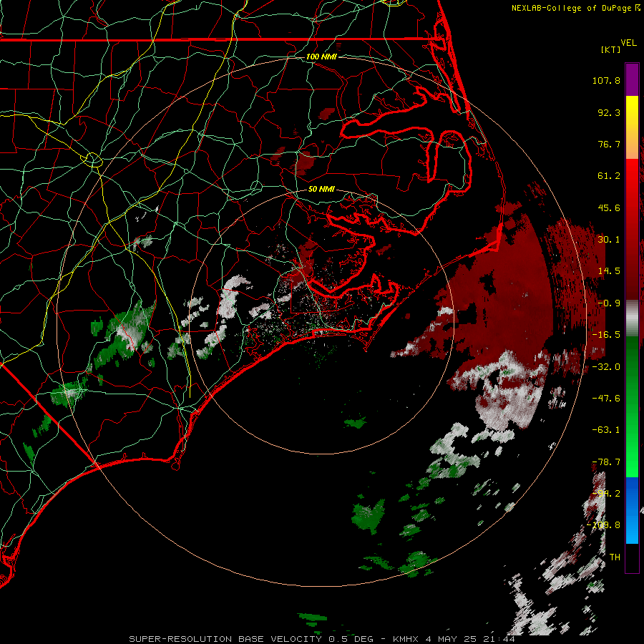Click the [KT] units label
The image size is (644, 644).
tap(611, 49)
